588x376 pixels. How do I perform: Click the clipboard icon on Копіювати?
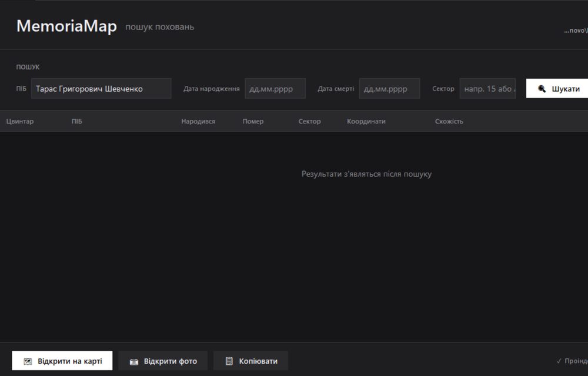coord(229,361)
